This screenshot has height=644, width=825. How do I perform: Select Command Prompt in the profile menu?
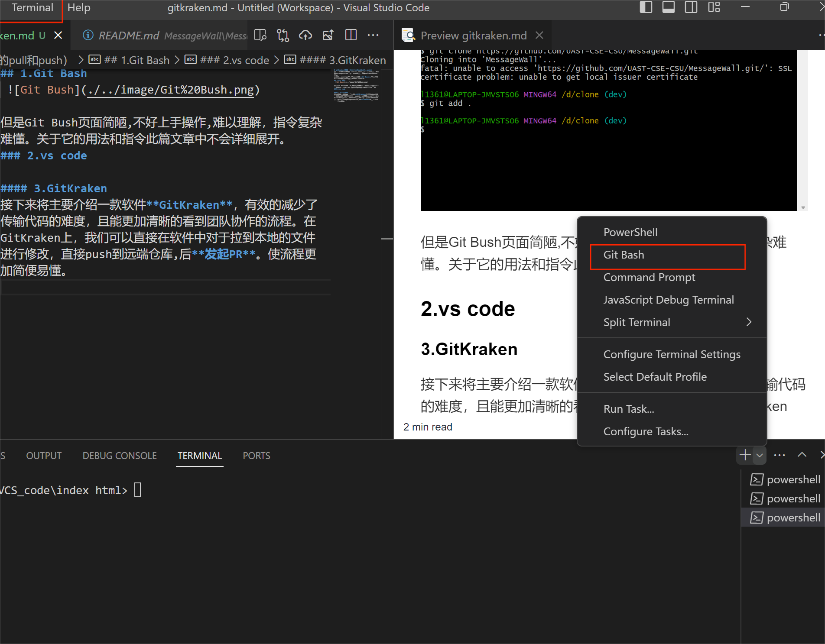[672, 277]
